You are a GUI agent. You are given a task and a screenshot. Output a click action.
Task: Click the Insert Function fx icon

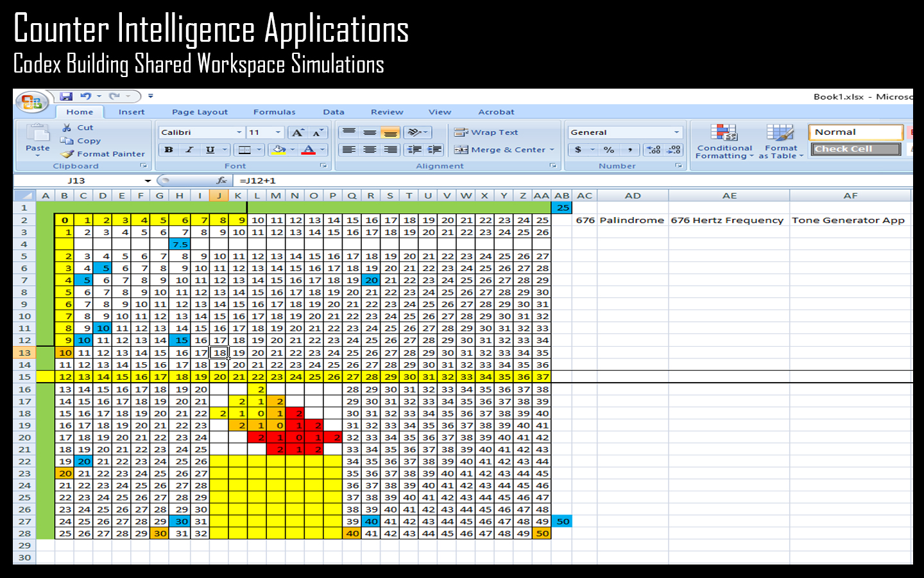click(x=221, y=181)
